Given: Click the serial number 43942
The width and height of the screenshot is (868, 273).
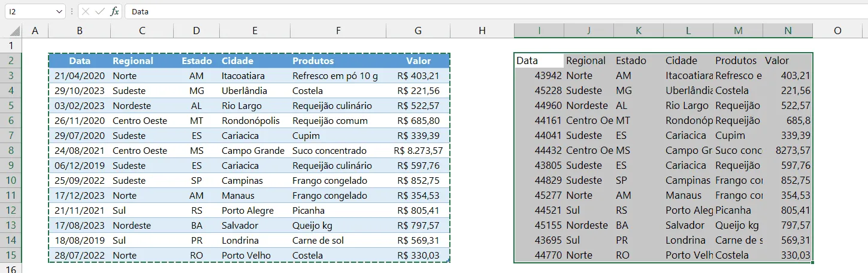Looking at the screenshot, I should pyautogui.click(x=539, y=75).
